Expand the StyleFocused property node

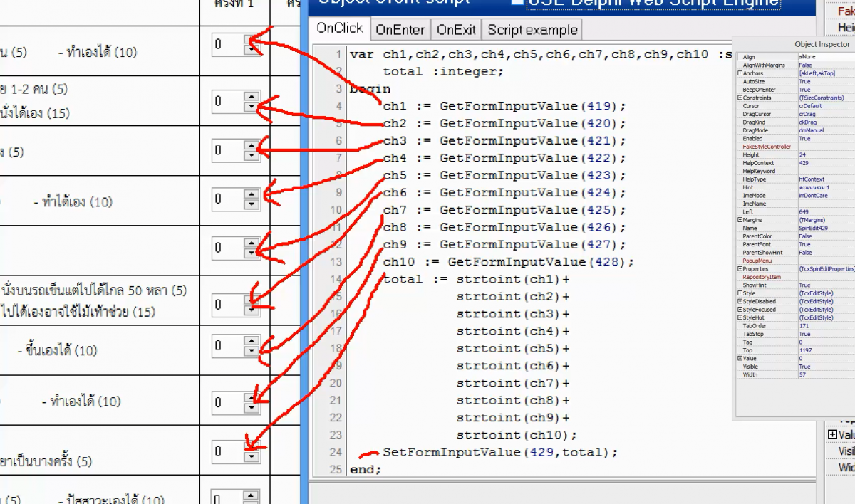point(740,310)
